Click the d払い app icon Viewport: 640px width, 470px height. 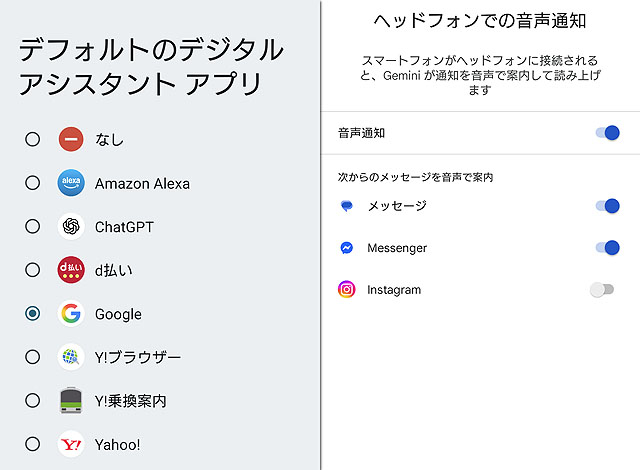(70, 270)
